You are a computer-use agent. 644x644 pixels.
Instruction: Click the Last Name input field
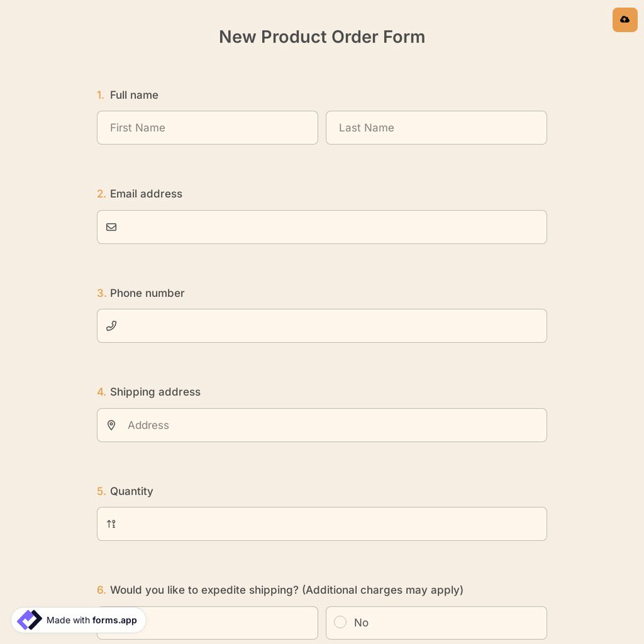click(436, 128)
